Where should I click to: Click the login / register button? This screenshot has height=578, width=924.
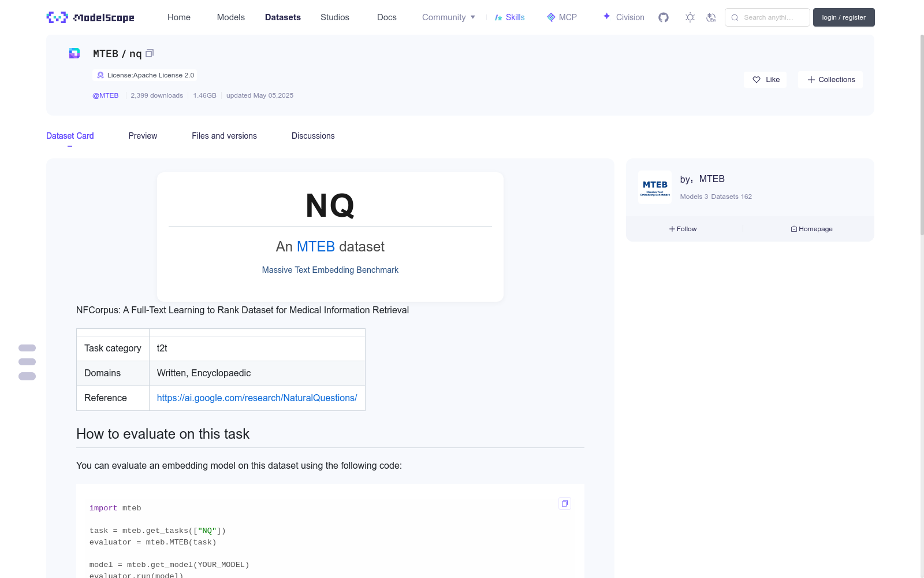pyautogui.click(x=844, y=17)
